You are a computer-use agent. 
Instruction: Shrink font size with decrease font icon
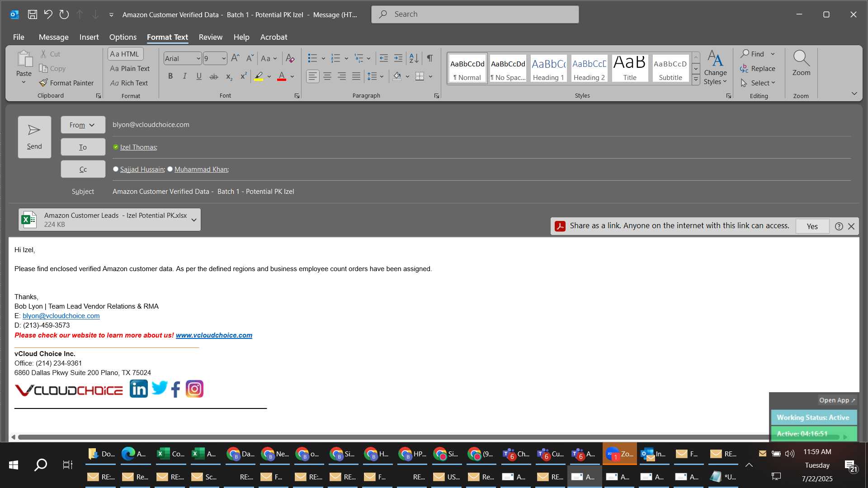pyautogui.click(x=250, y=58)
